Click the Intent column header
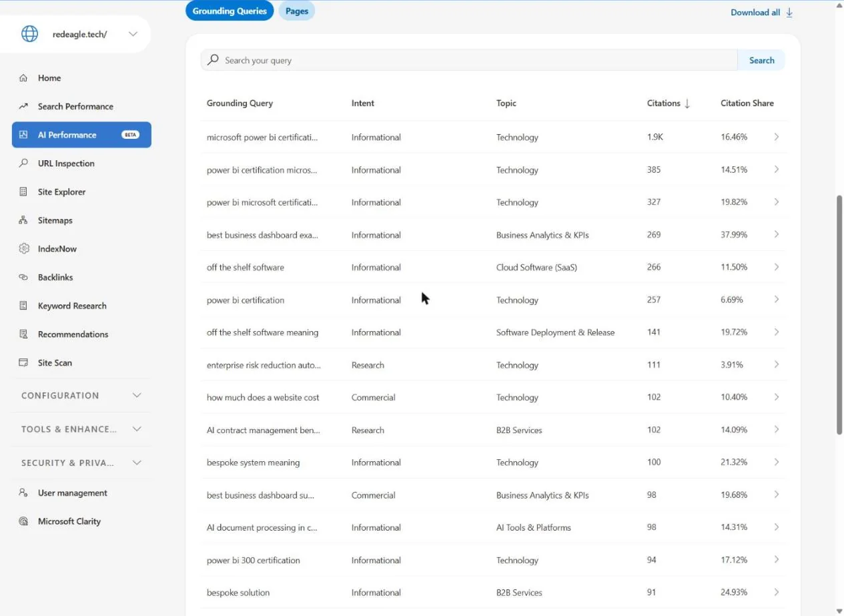The width and height of the screenshot is (844, 616). [x=363, y=103]
